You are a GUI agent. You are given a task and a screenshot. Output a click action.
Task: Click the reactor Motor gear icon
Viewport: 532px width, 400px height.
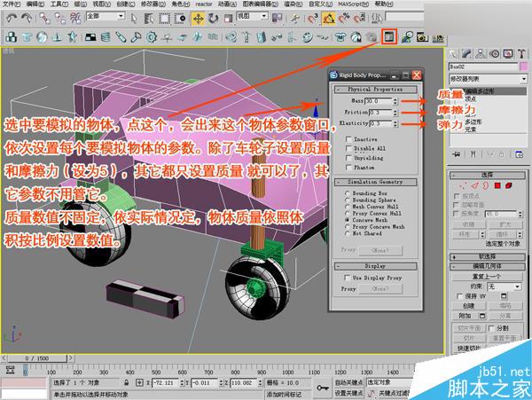152,37
